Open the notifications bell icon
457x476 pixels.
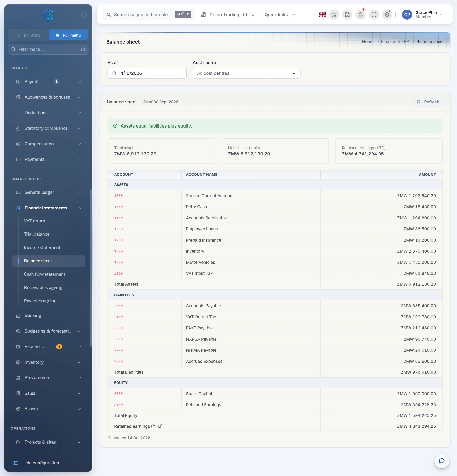click(x=360, y=15)
